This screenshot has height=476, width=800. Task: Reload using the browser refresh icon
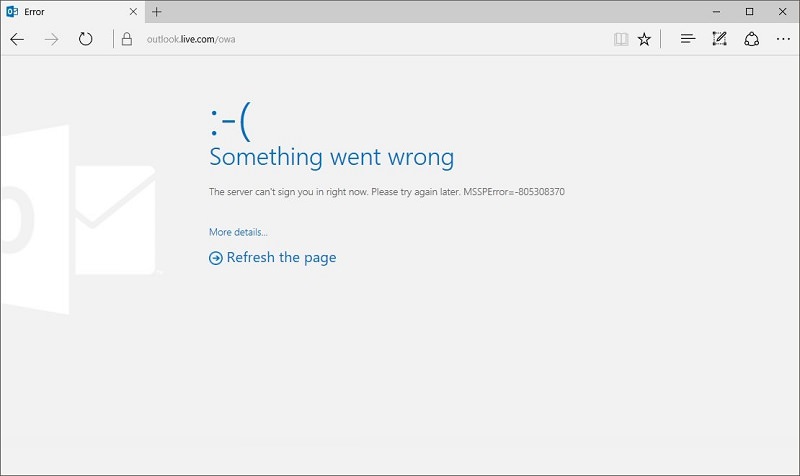click(x=86, y=39)
